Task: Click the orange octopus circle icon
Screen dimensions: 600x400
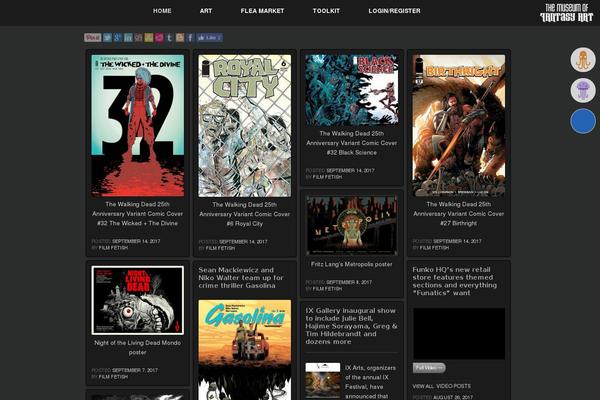Action: [x=583, y=60]
